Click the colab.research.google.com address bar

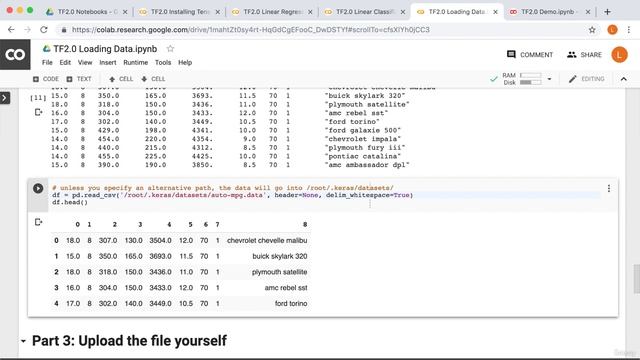click(322, 29)
